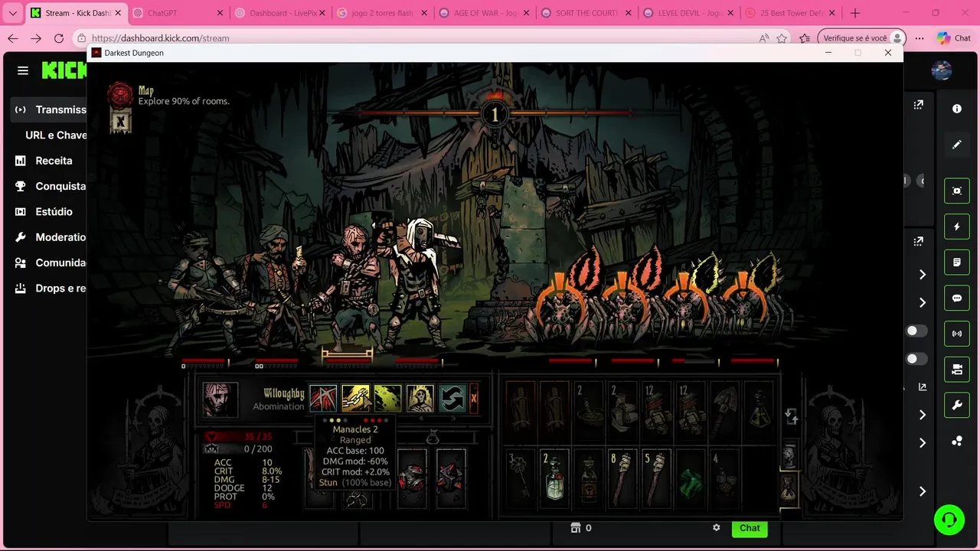
Task: Expand chevron just above the toggle switches
Action: (x=923, y=303)
